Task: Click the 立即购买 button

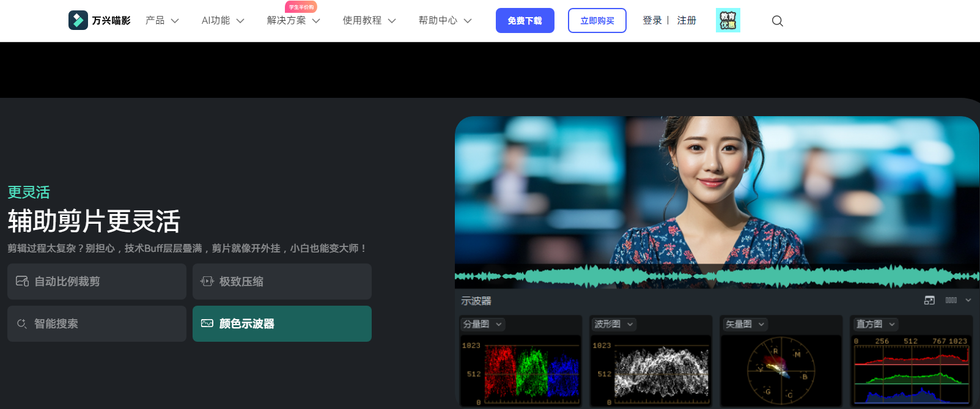Action: 597,20
